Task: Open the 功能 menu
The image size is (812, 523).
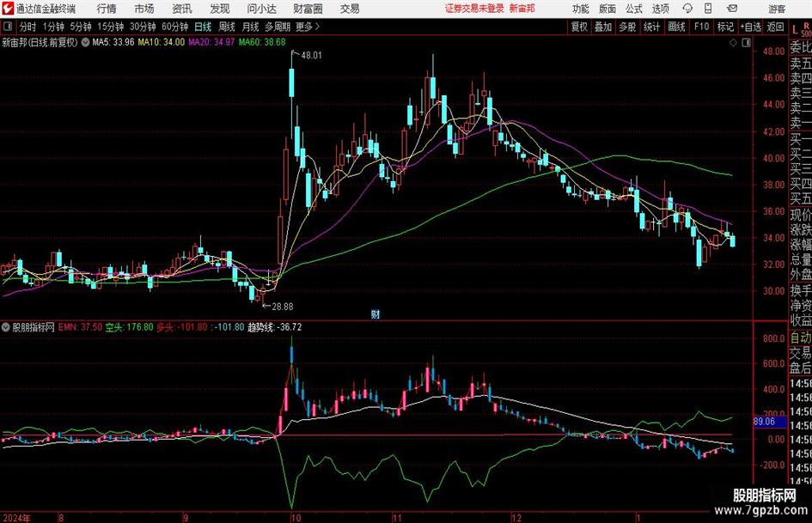Action: tap(581, 9)
